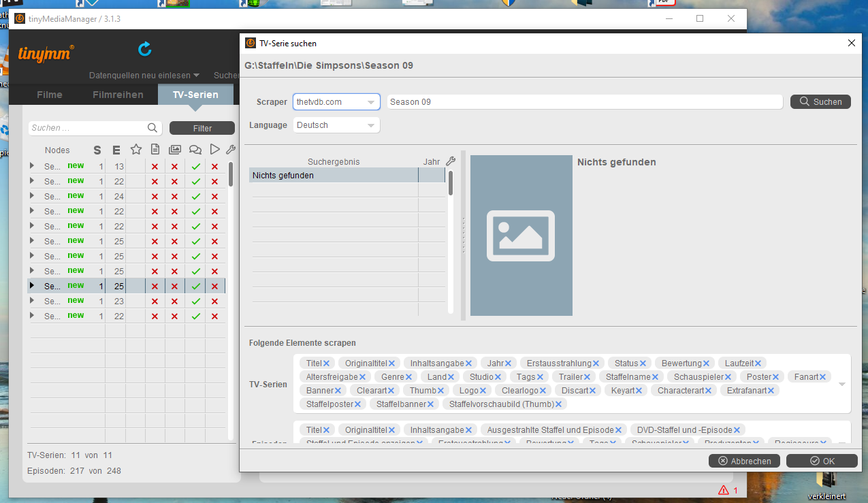Expand the highlighted selected series row
The image size is (868, 503).
[32, 286]
